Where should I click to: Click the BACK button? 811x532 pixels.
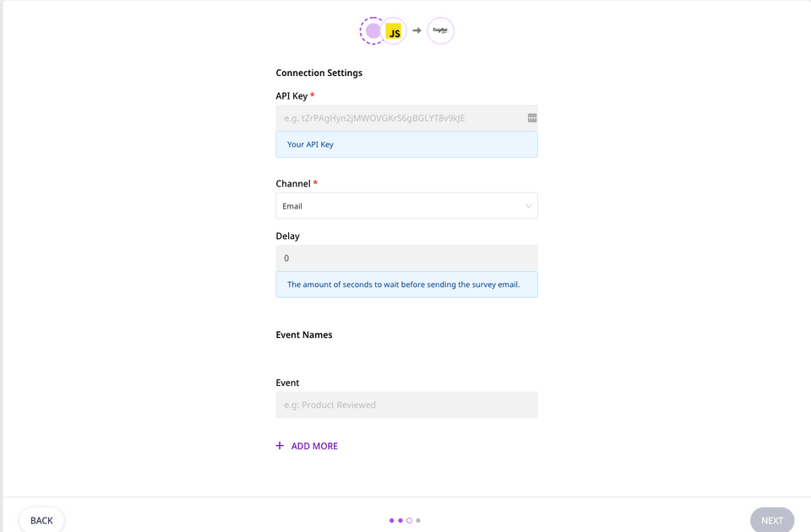(42, 520)
